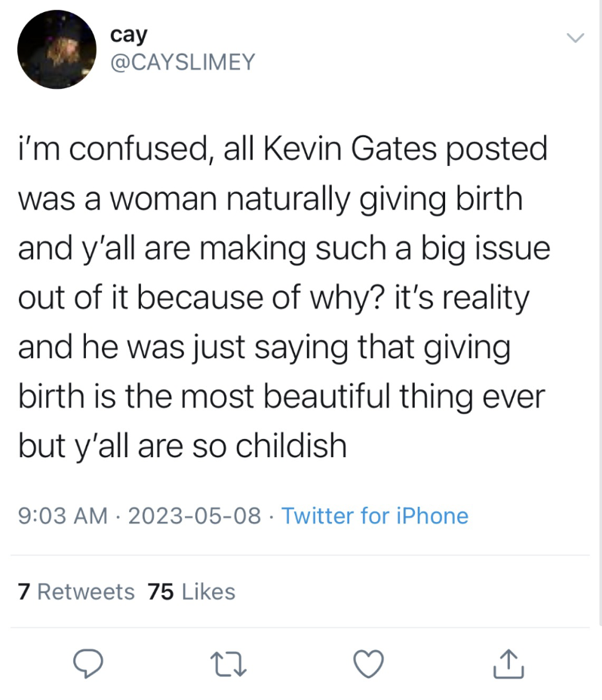
Task: Select cay's profile picture
Action: (57, 49)
